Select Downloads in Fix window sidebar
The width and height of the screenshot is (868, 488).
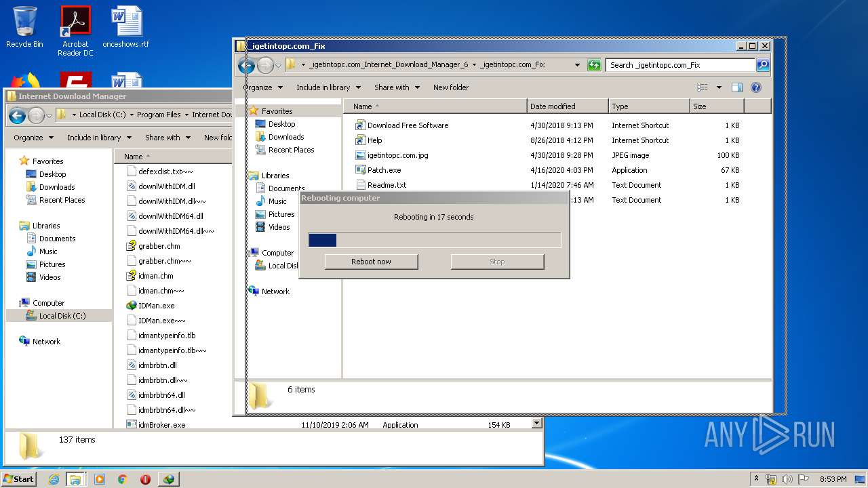pos(279,137)
